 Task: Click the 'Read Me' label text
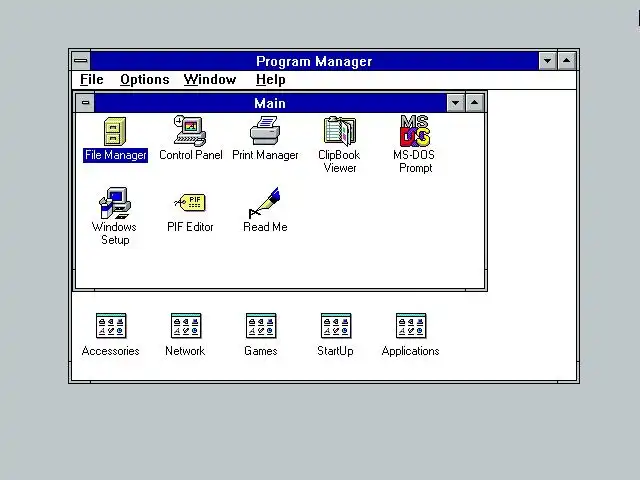[265, 227]
